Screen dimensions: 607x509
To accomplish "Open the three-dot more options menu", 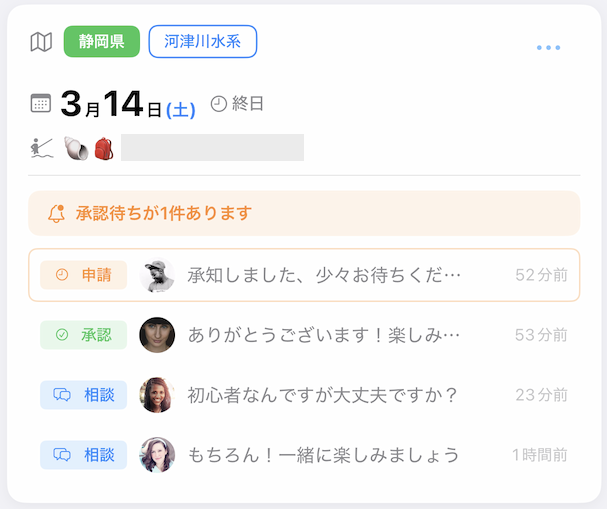I will (x=548, y=47).
